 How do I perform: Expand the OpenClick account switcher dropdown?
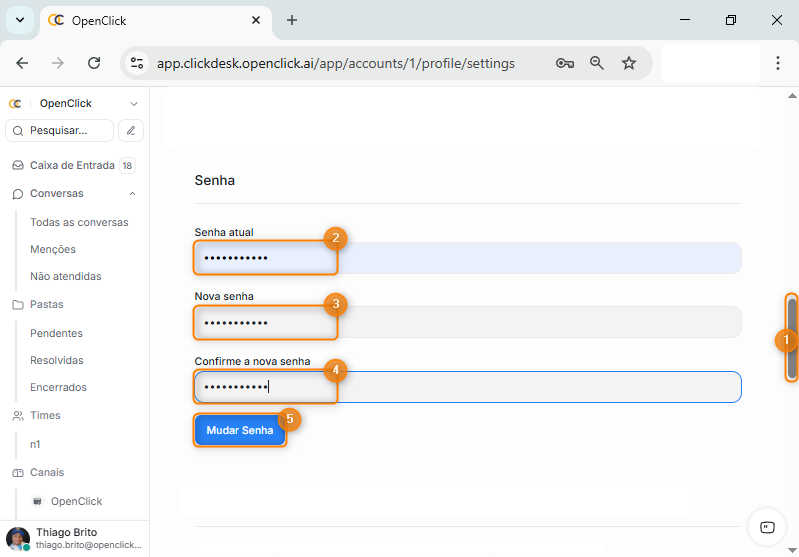tap(134, 104)
